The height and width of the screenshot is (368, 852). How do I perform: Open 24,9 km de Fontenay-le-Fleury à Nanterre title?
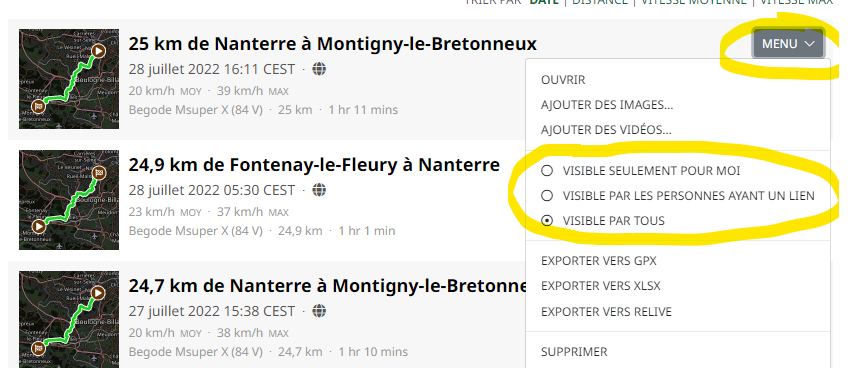(314, 164)
